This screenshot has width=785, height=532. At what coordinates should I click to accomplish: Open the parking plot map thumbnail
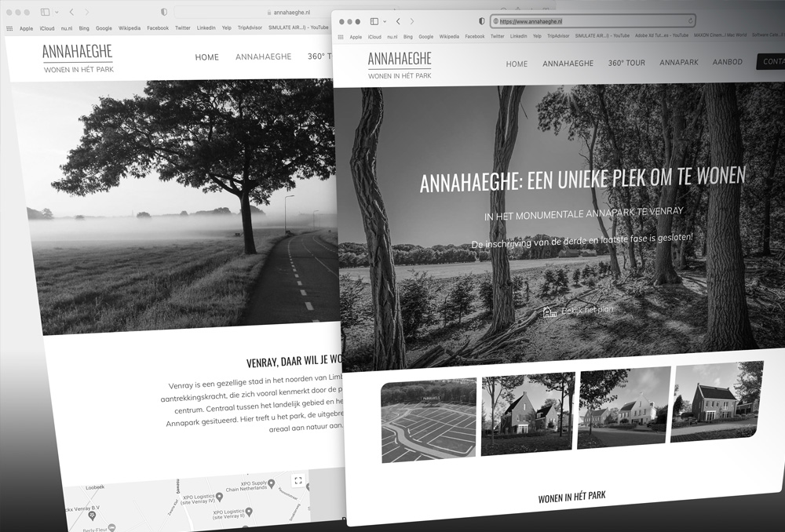tap(429, 421)
